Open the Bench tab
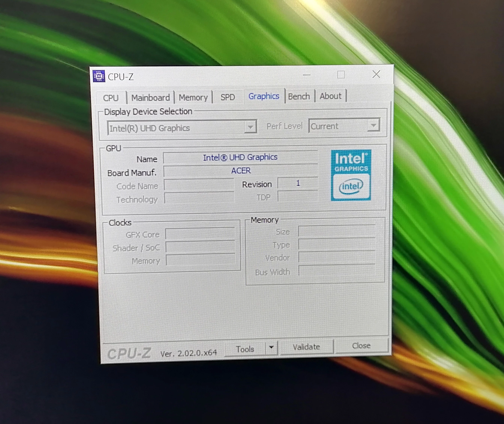This screenshot has width=504, height=424. click(x=299, y=96)
